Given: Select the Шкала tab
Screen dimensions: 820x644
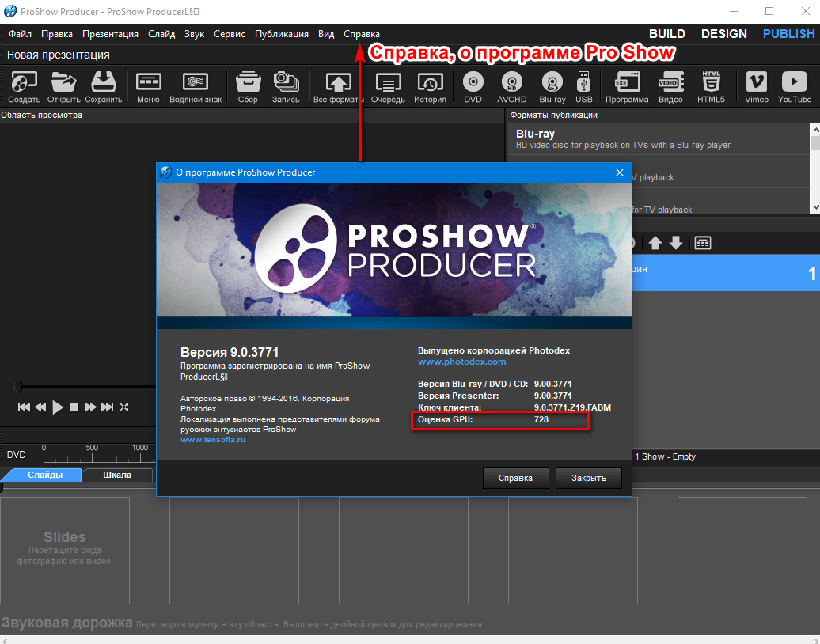Looking at the screenshot, I should point(117,475).
